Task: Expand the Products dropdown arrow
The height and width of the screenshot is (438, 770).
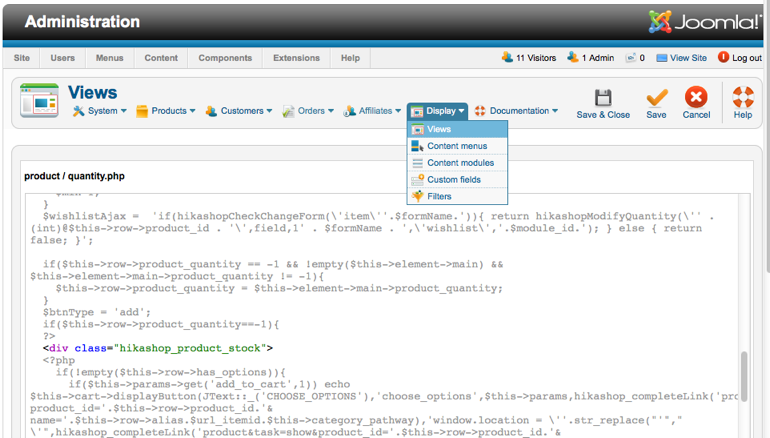Action: pos(192,111)
